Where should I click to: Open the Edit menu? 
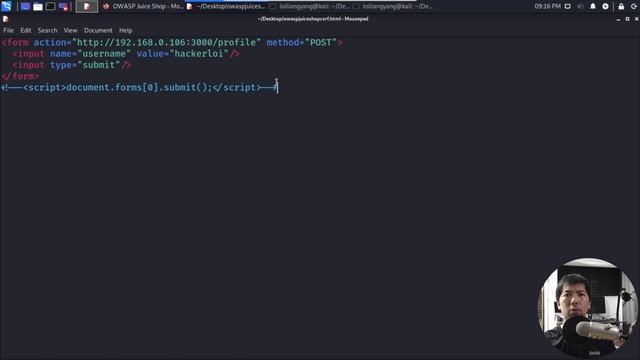(26, 31)
